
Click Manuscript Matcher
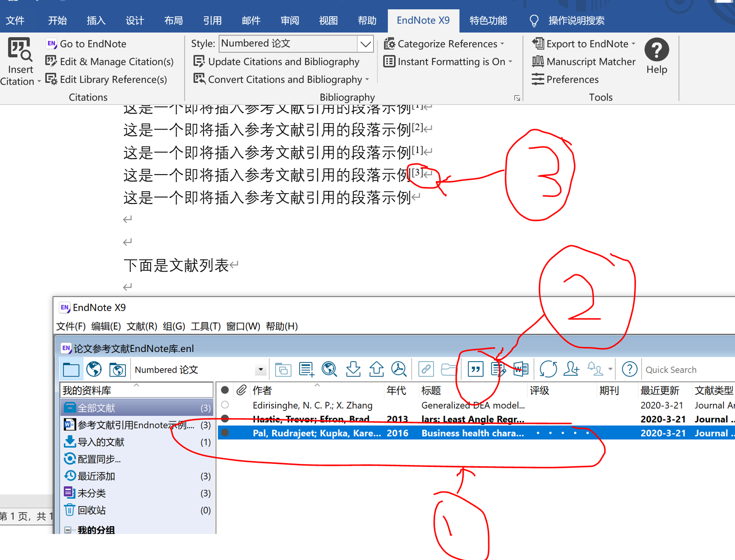pyautogui.click(x=584, y=61)
